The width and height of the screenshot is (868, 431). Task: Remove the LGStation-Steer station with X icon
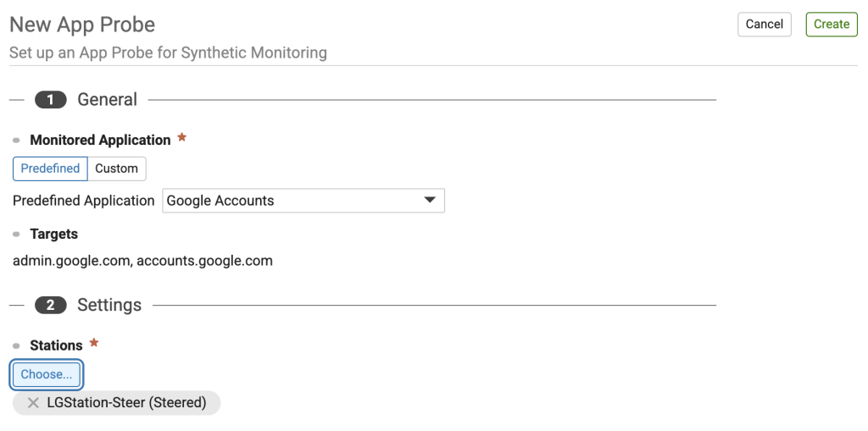pyautogui.click(x=33, y=403)
